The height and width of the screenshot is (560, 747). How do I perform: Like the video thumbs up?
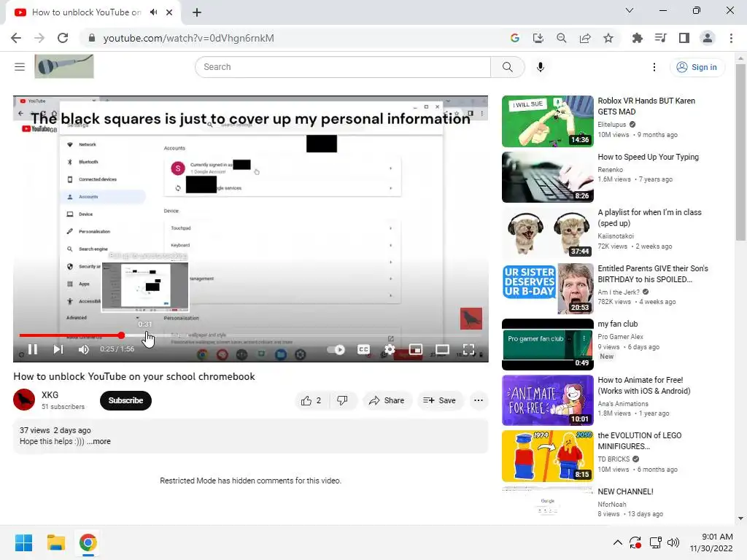click(x=311, y=400)
